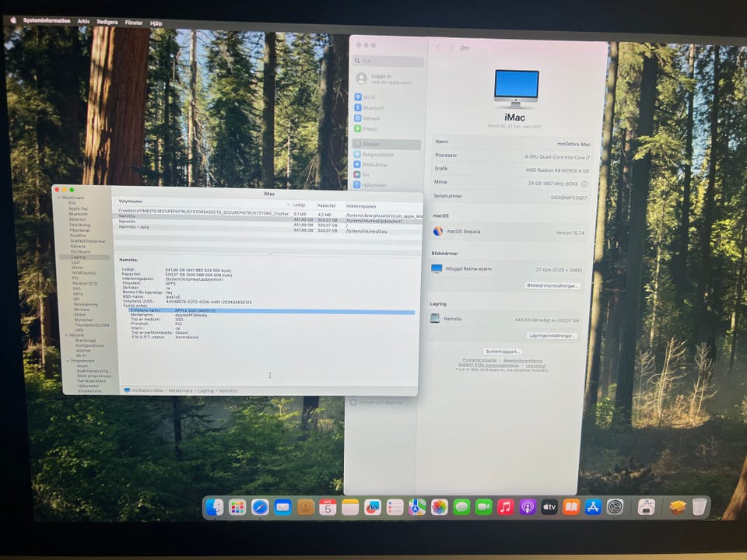Click the Lagringsinställningar button
747x560 pixels.
[551, 336]
